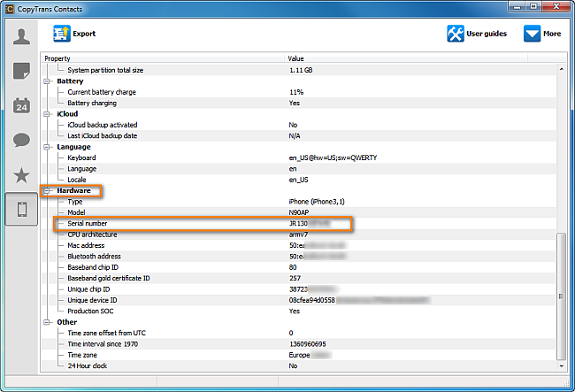Screen dimensions: 575x392
Task: Select the Production SOC row
Action: (299, 311)
